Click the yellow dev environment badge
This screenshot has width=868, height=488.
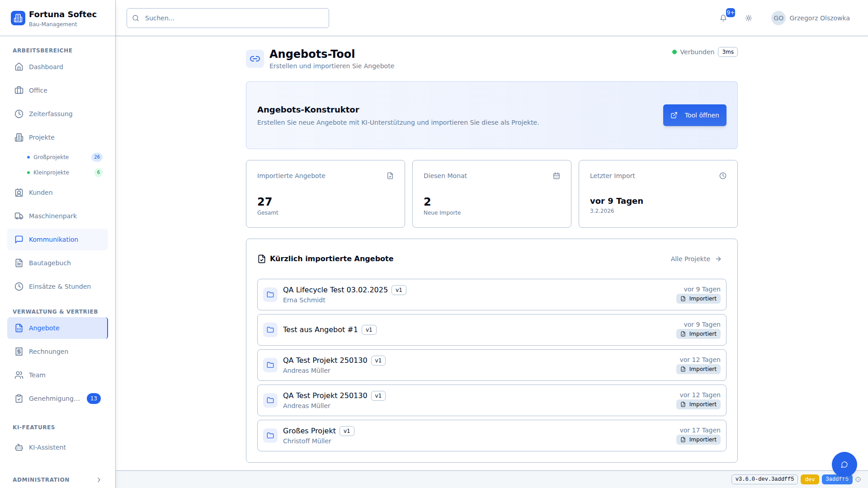pos(809,479)
